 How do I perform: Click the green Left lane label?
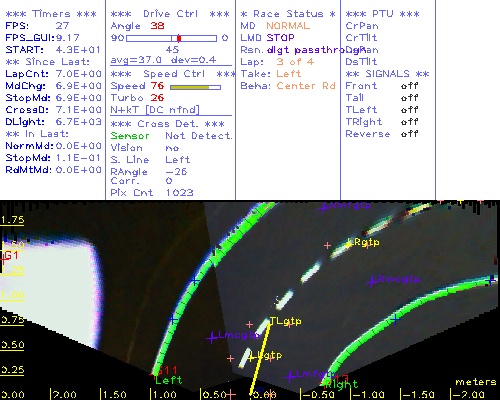169,380
